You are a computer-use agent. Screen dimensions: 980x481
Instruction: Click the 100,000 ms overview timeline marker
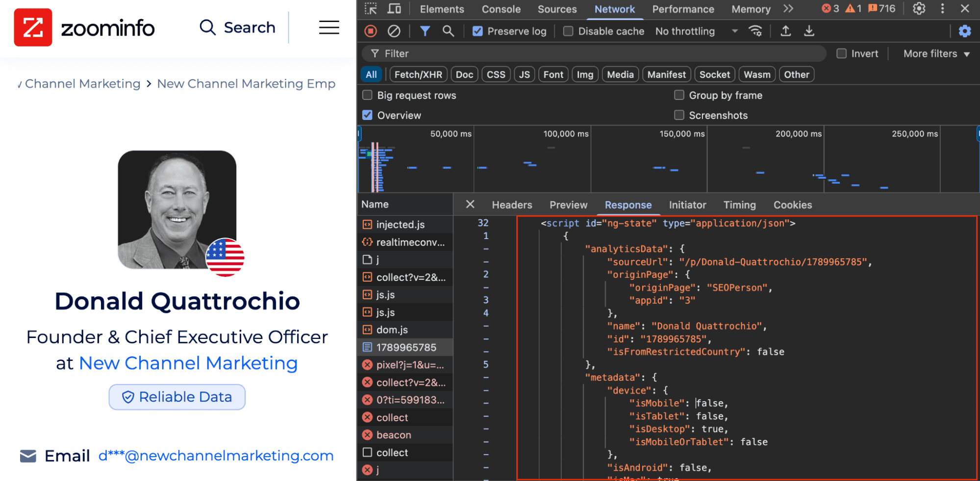(566, 134)
